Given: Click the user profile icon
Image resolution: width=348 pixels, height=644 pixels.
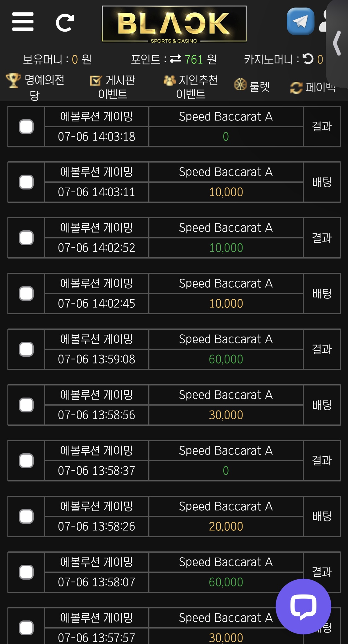Looking at the screenshot, I should pyautogui.click(x=323, y=21).
